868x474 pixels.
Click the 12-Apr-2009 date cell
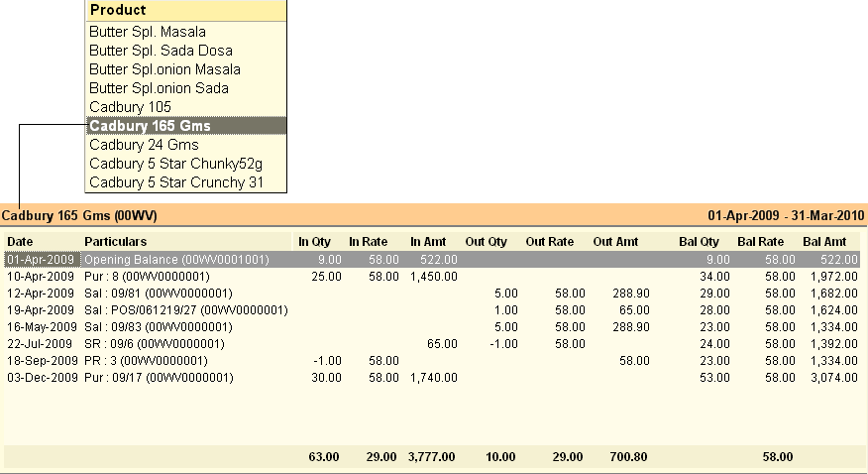coord(41,293)
